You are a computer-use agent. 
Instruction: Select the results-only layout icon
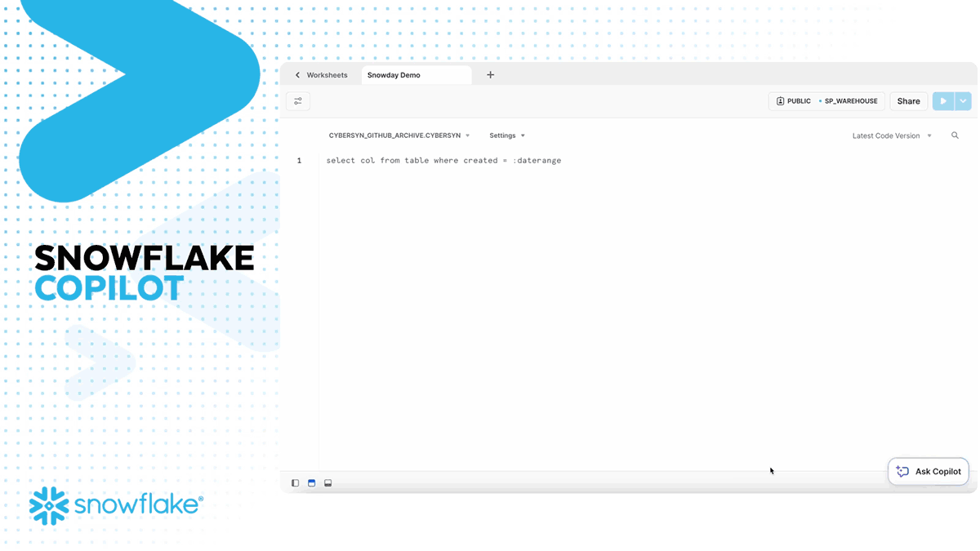pyautogui.click(x=327, y=482)
